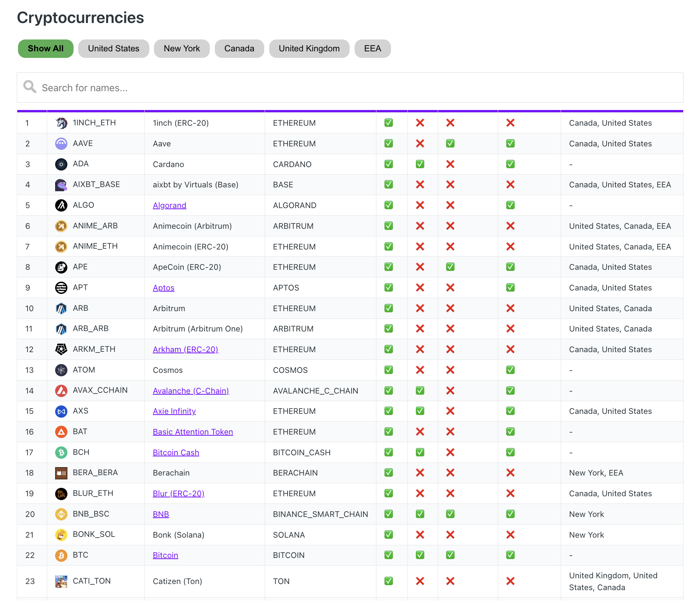
Task: Click the Bitcoin Cash BCH green icon
Action: tap(61, 453)
